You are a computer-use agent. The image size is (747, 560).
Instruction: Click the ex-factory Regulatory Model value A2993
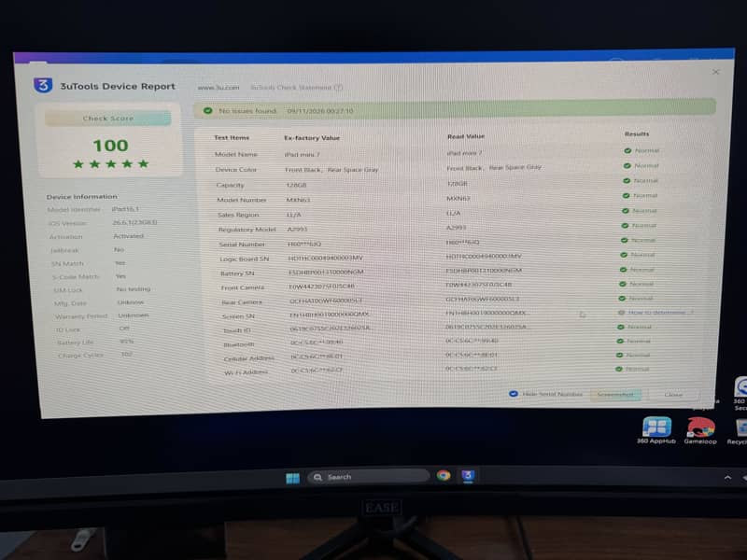click(x=297, y=229)
